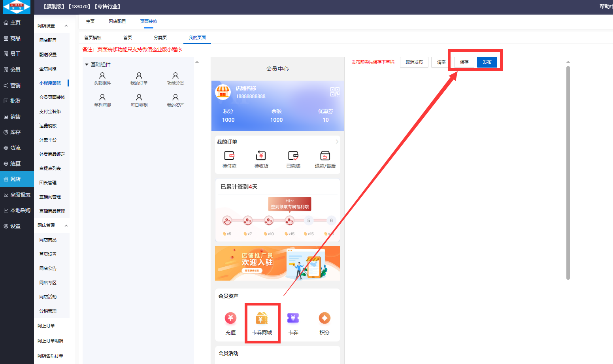This screenshot has width=613, height=364.
Task: Click the 取消发布 button
Action: coord(414,62)
